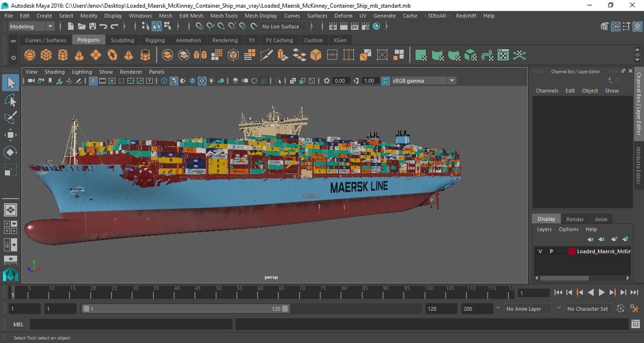Click the Mirror geometry shelf icon
The image size is (644, 343).
[x=200, y=55]
